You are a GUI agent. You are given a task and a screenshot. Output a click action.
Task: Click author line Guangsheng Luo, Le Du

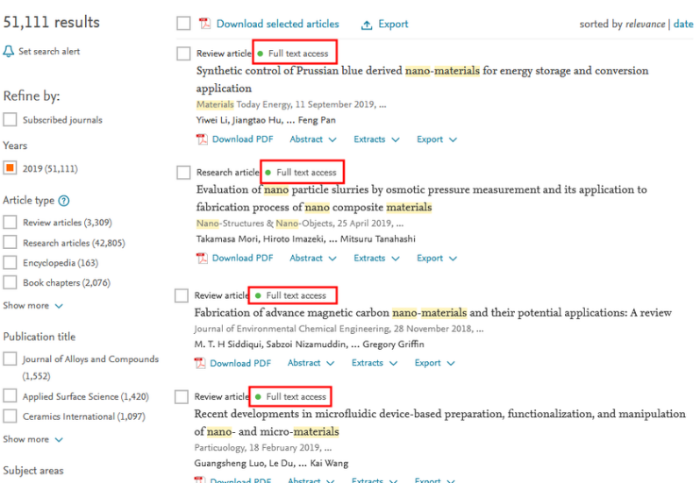pos(271,463)
